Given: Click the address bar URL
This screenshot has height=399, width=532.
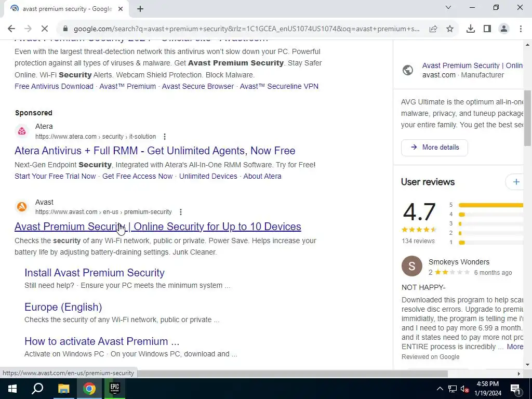Looking at the screenshot, I should pos(247,29).
